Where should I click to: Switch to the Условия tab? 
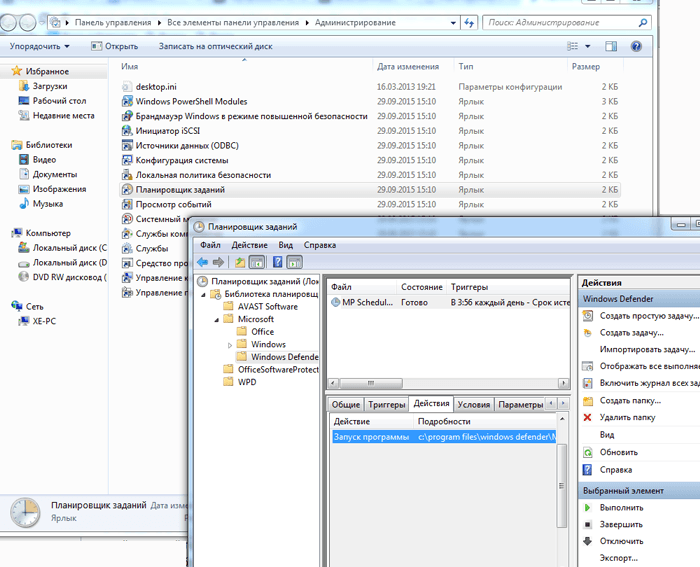[474, 404]
